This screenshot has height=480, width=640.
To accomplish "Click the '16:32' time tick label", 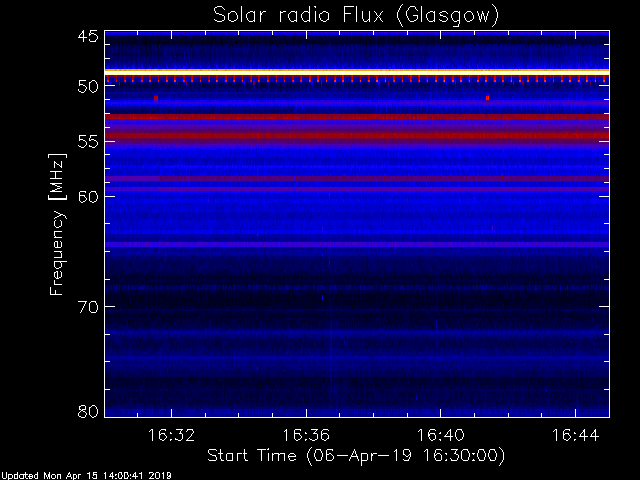I will point(171,435).
